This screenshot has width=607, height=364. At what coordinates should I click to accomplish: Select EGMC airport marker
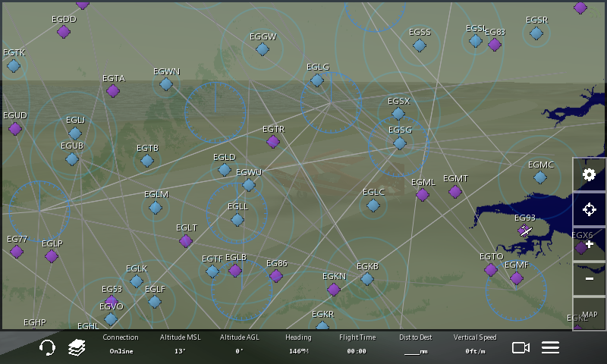pyautogui.click(x=540, y=178)
